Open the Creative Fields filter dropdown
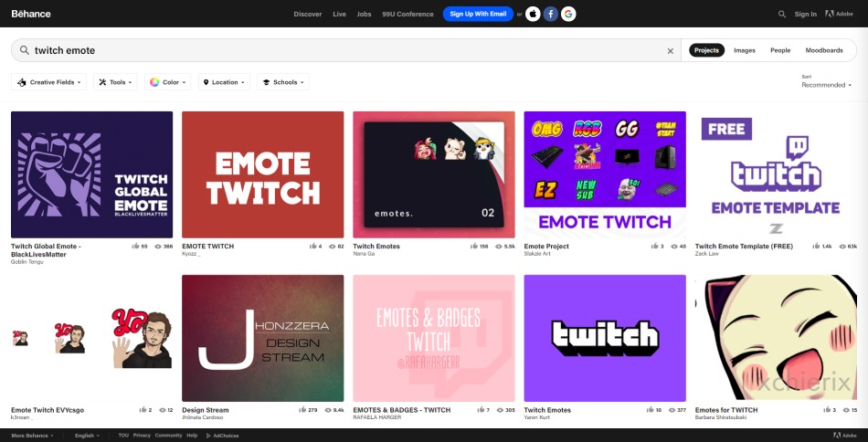This screenshot has width=868, height=442. (48, 82)
